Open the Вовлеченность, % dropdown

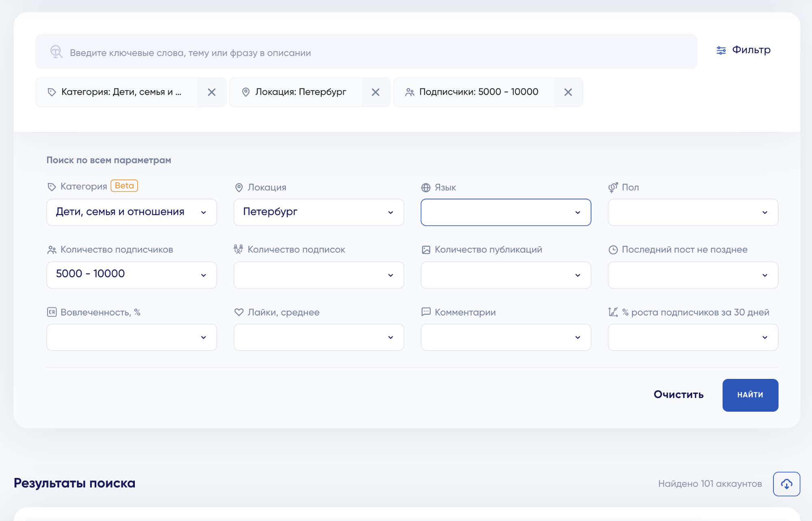[x=132, y=337]
